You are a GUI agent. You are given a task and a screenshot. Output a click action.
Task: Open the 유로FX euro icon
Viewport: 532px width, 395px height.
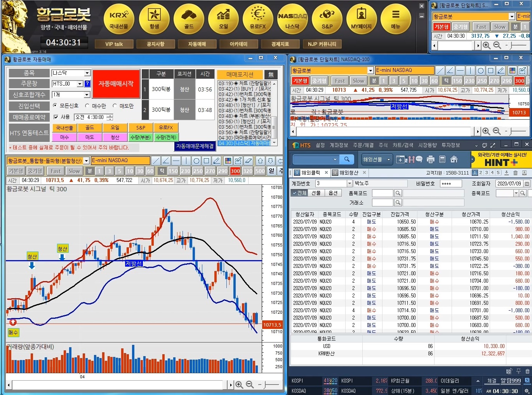pos(258,19)
